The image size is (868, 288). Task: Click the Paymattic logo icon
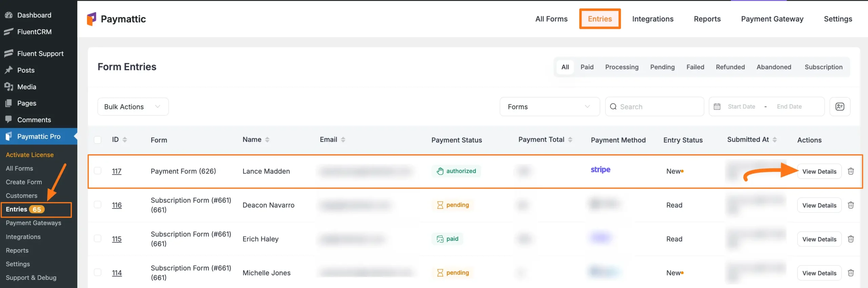coord(92,19)
